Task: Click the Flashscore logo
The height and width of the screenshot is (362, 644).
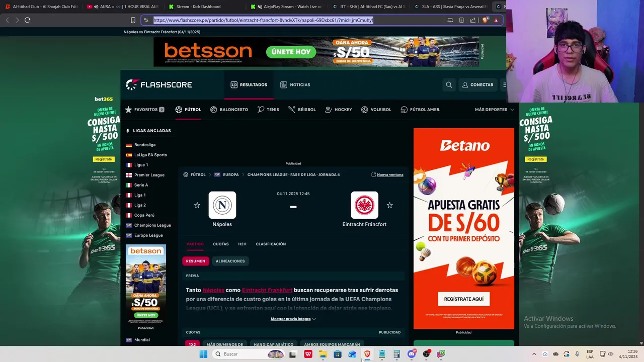Action: tap(158, 84)
